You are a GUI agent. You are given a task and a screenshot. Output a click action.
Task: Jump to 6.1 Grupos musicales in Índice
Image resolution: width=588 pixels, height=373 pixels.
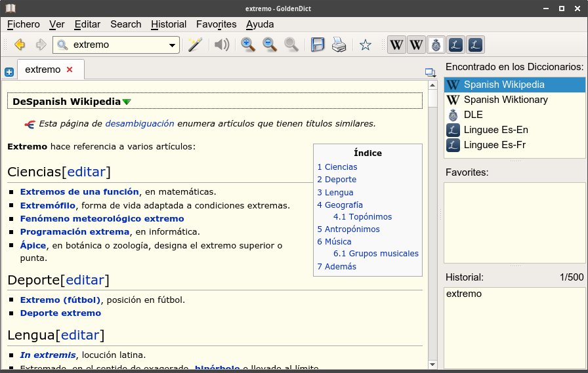(376, 254)
